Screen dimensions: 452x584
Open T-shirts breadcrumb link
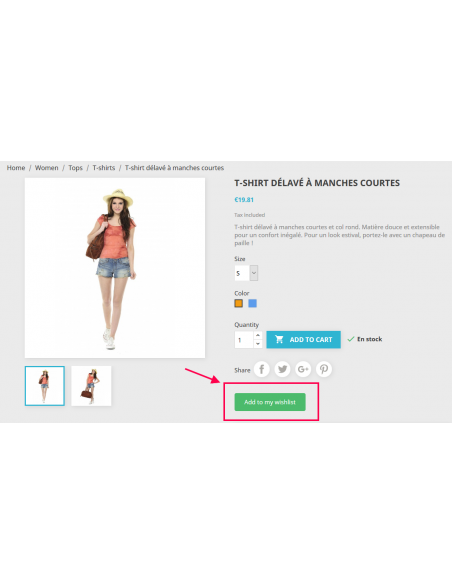point(104,168)
